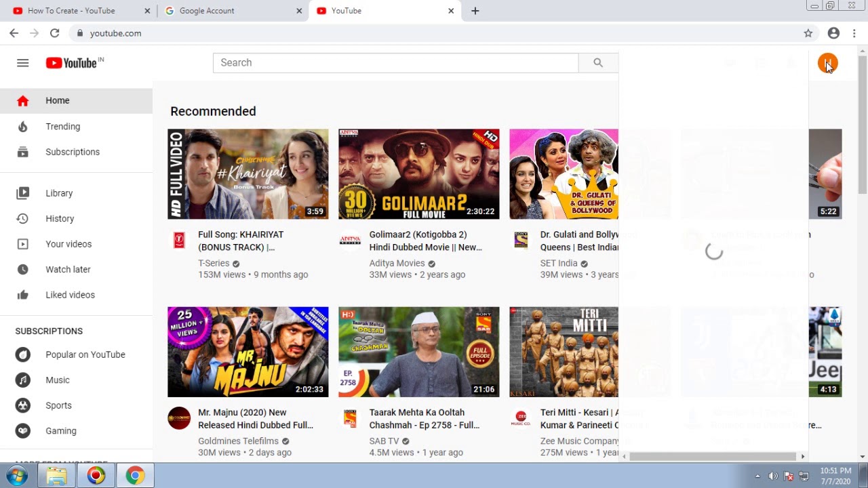Click the Music channel icon
This screenshot has width=868, height=488.
(23, 380)
